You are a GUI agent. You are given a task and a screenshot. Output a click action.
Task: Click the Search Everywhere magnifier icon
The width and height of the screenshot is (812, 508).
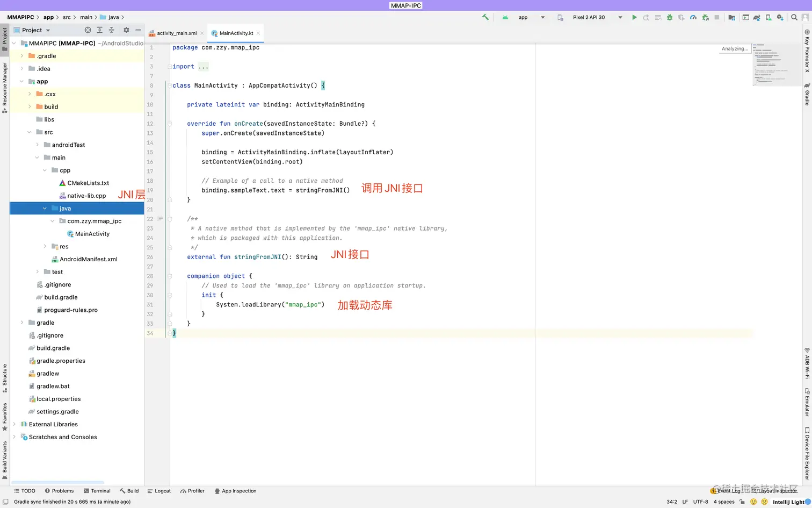(x=794, y=17)
